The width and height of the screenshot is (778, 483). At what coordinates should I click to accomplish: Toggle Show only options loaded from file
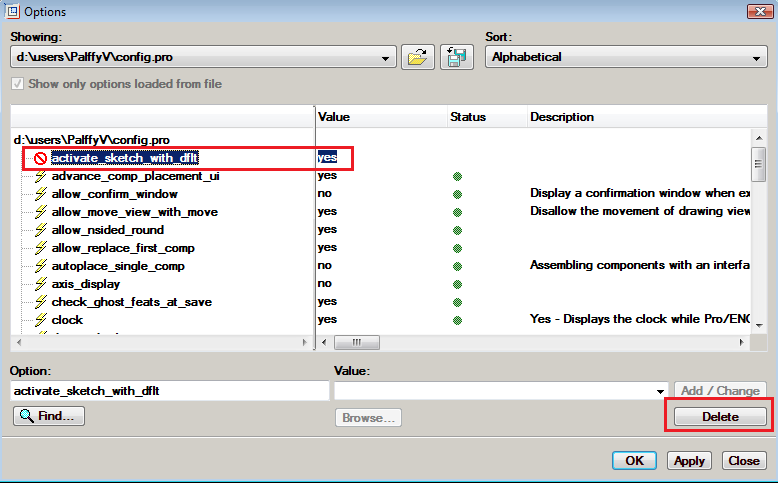(x=17, y=83)
